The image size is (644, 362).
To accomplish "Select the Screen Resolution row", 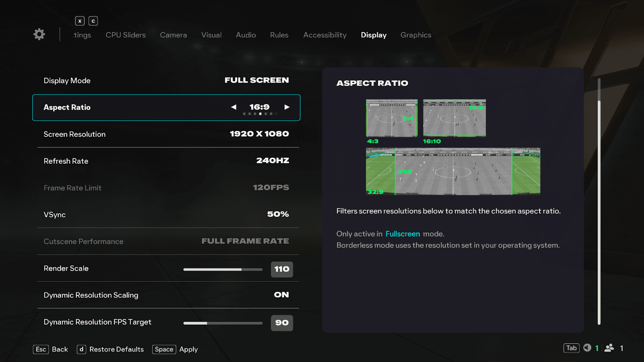I will tap(166, 134).
